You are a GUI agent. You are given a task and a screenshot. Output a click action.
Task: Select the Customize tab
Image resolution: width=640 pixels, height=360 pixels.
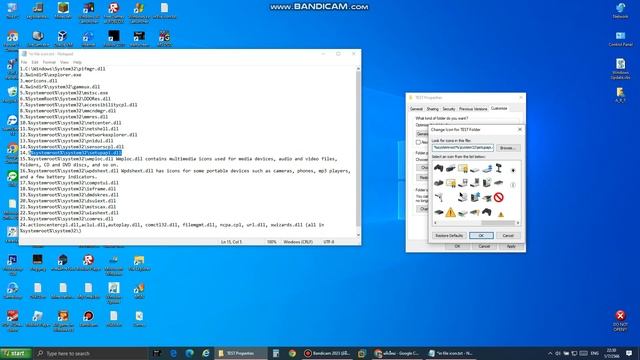499,109
